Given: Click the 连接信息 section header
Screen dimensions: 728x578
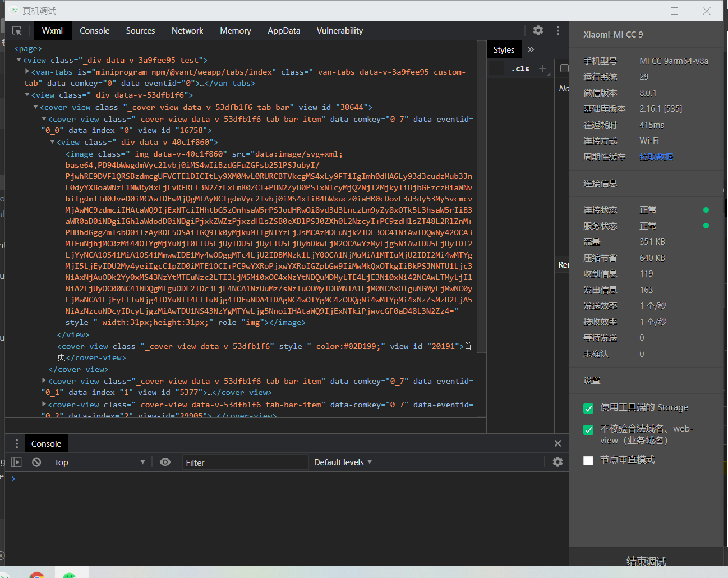Looking at the screenshot, I should (x=600, y=183).
